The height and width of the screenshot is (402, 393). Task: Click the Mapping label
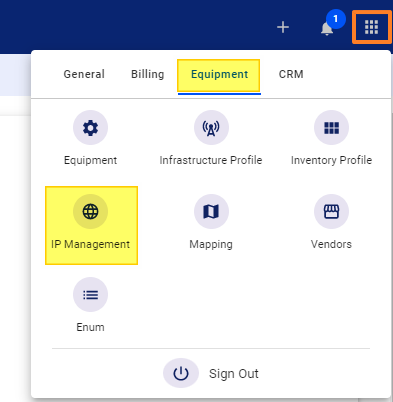pyautogui.click(x=211, y=244)
